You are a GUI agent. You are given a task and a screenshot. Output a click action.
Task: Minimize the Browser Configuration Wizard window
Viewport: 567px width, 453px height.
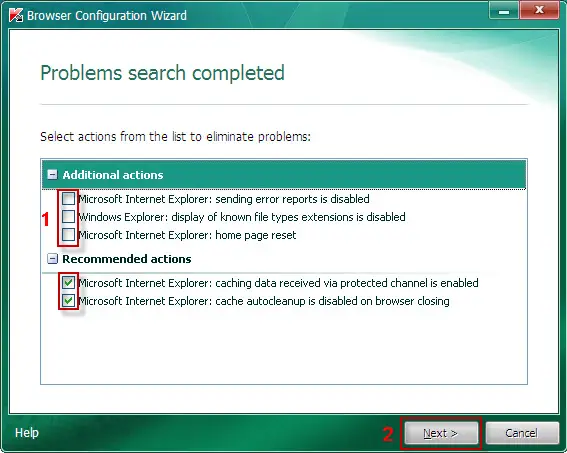coord(504,10)
